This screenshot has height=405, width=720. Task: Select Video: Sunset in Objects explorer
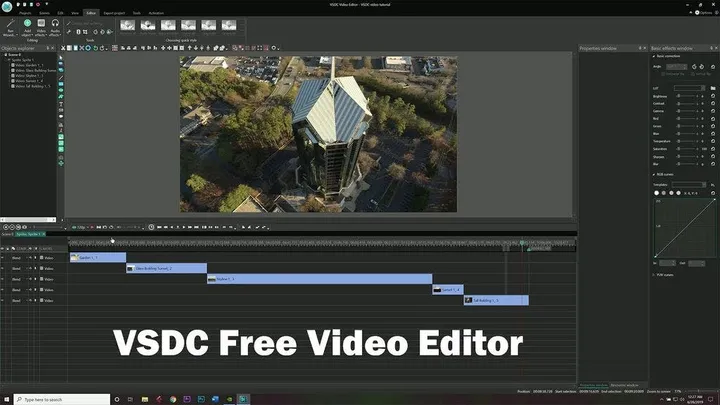[x=29, y=81]
